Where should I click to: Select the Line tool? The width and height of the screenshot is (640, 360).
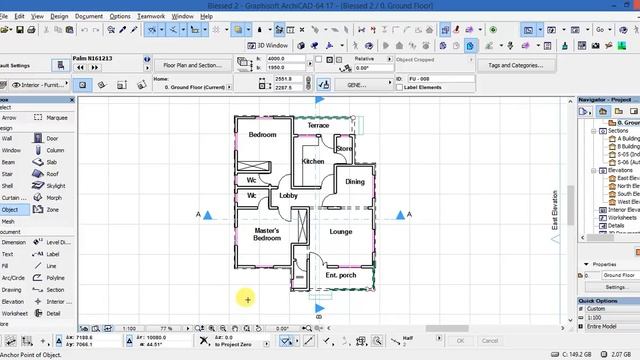(46, 266)
